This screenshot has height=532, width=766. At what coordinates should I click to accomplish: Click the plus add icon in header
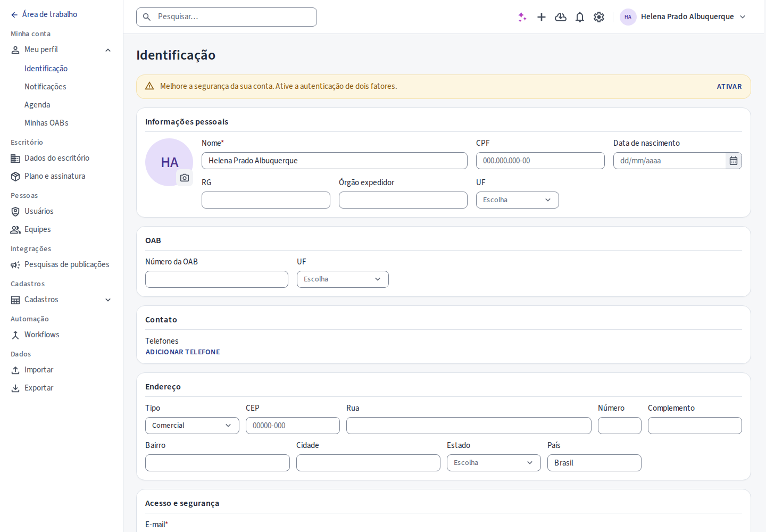pyautogui.click(x=542, y=17)
